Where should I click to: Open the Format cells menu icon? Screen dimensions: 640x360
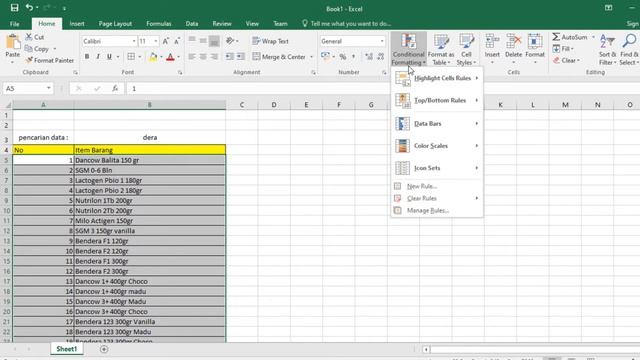point(535,42)
